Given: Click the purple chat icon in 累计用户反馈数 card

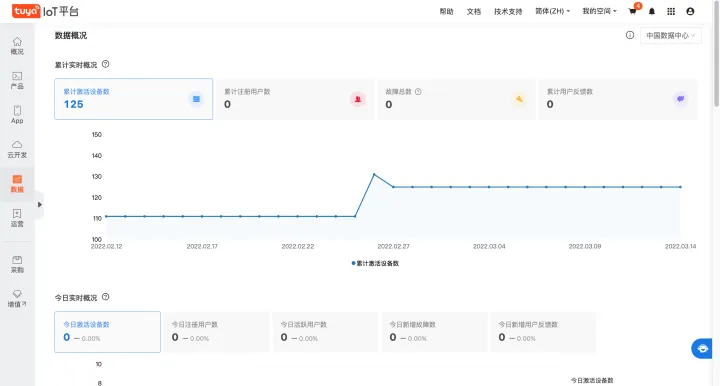Looking at the screenshot, I should (681, 99).
